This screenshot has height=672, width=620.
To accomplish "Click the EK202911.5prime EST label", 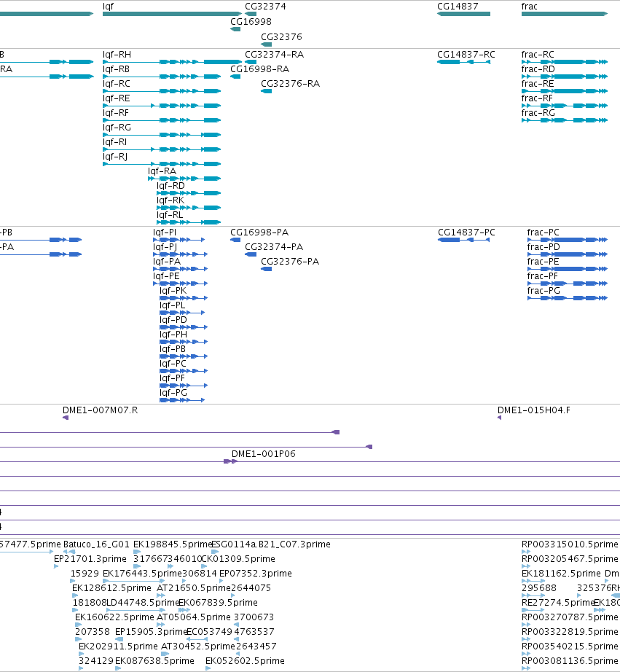I will click(x=118, y=646).
